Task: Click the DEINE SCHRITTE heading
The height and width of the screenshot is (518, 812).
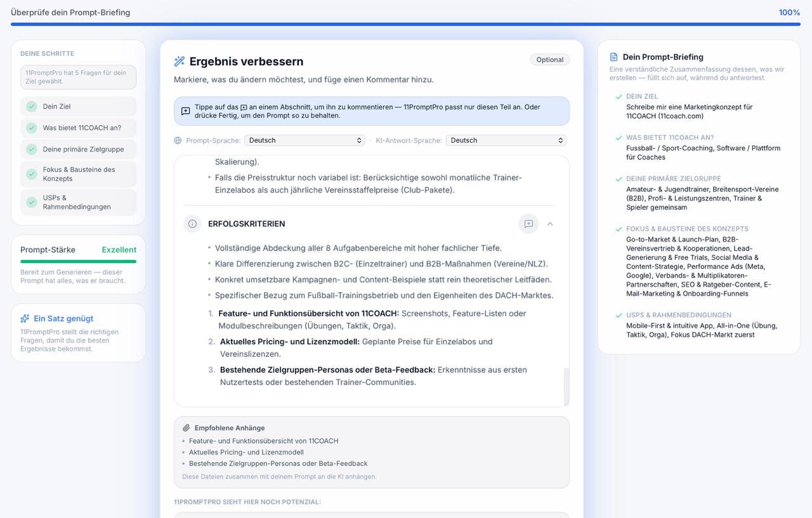Action: 47,54
